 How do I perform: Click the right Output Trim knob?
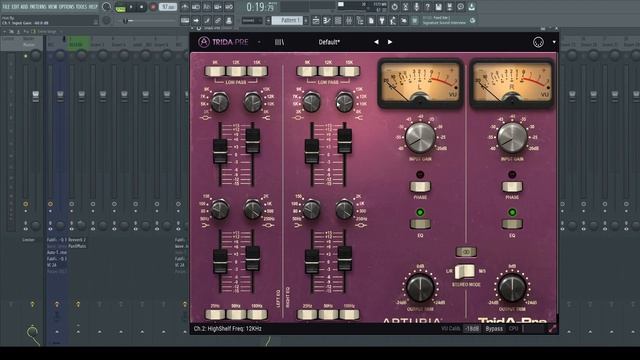pyautogui.click(x=512, y=288)
